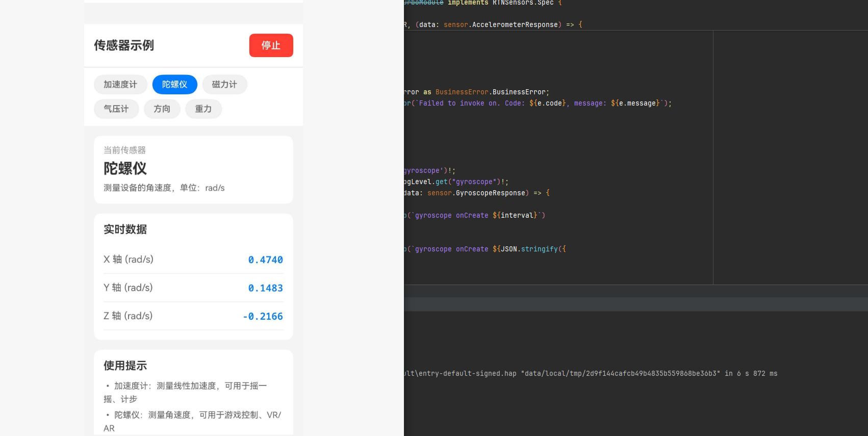The image size is (868, 436).
Task: Click the 实时数据 heading
Action: click(x=125, y=229)
